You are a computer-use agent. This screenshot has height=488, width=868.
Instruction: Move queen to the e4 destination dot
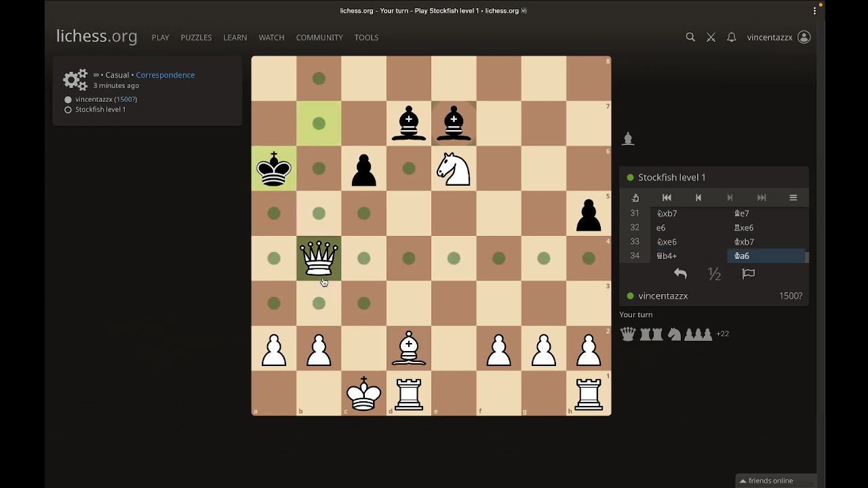pos(454,258)
